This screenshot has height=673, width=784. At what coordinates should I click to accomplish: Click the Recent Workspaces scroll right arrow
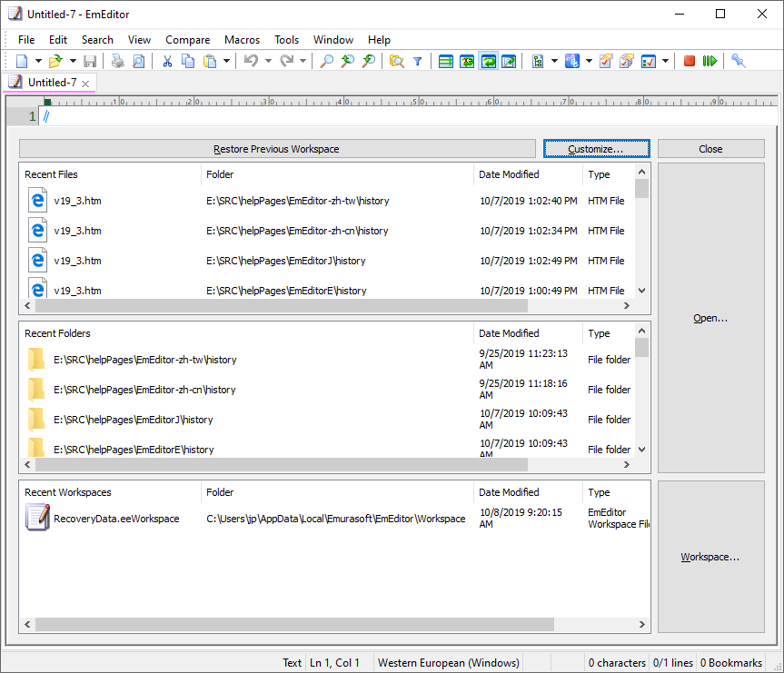[x=642, y=624]
